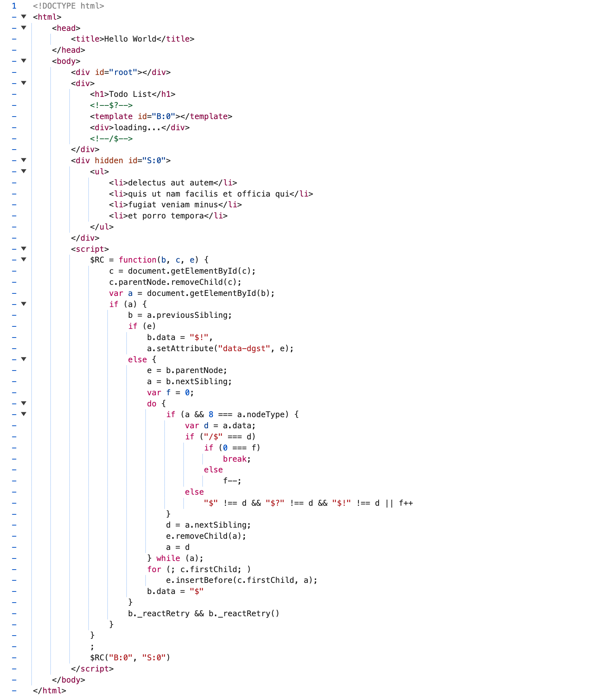The width and height of the screenshot is (616, 698).
Task: Click the $RC("B:0", "S:0") call line
Action: [130, 657]
